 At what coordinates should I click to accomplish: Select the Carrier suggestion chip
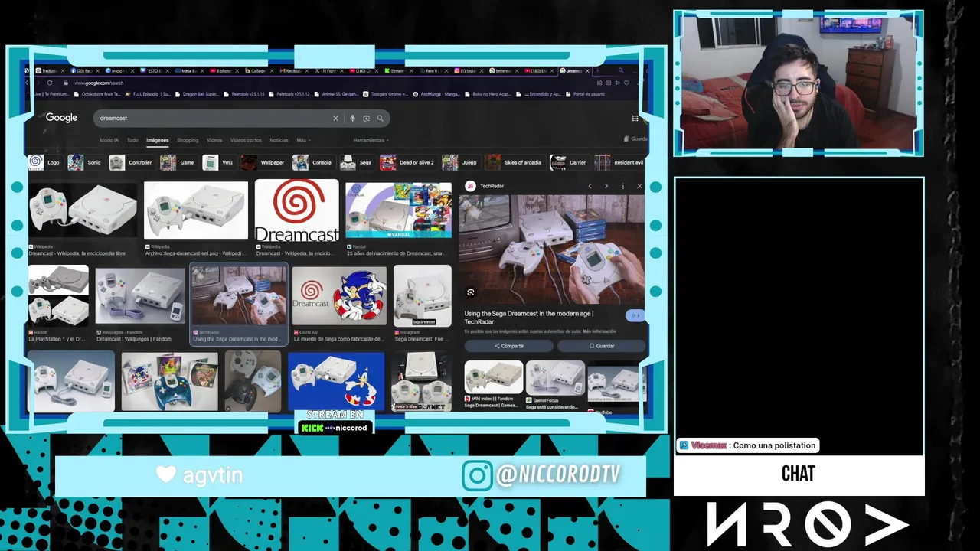tap(569, 162)
